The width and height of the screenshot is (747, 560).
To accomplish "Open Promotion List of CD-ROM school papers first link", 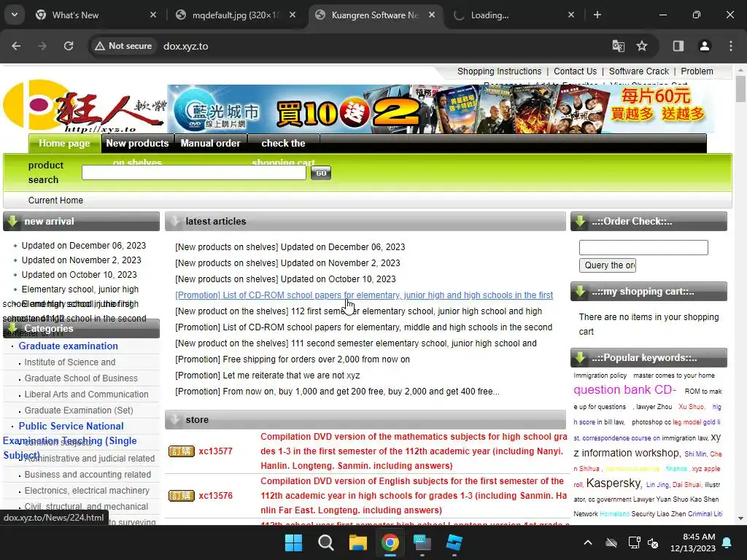I will coord(364,295).
